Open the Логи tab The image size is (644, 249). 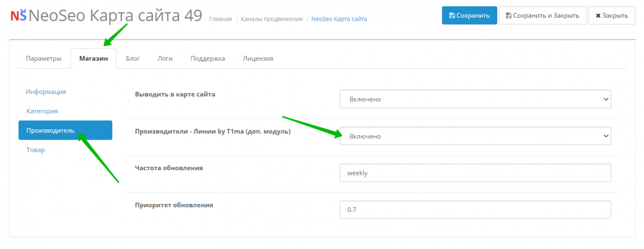(x=165, y=58)
